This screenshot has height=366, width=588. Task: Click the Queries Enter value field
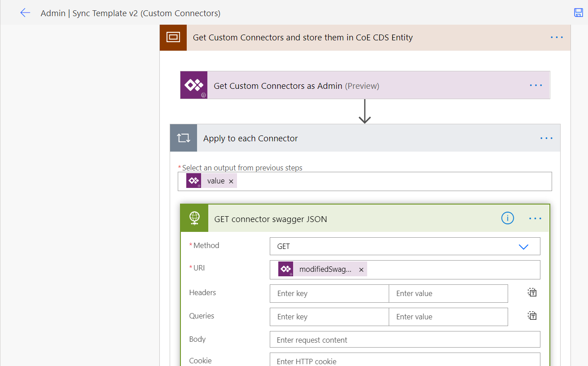click(x=448, y=317)
